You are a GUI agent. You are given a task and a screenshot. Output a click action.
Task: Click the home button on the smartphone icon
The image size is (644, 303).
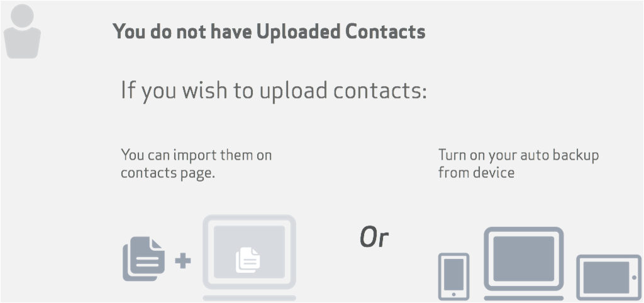coord(453,294)
